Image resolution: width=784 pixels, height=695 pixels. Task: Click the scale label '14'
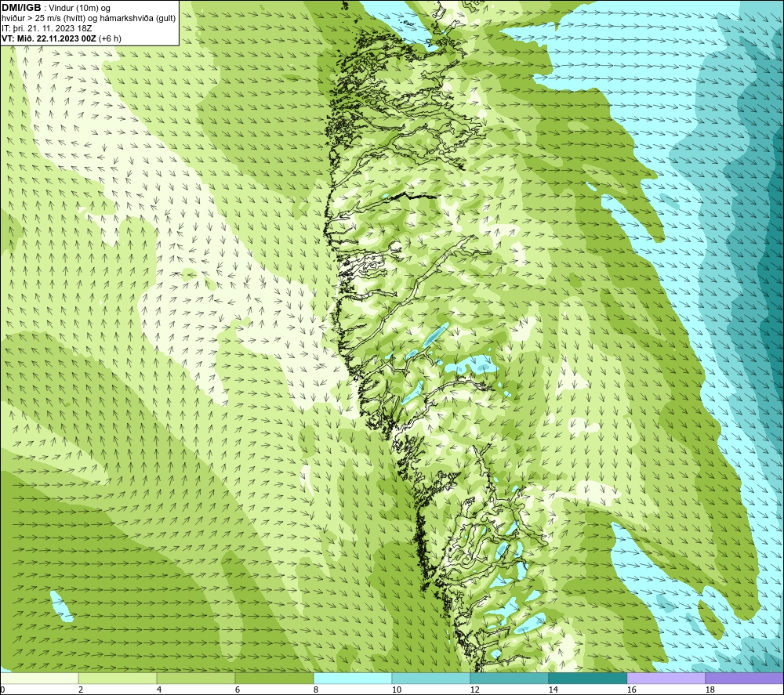(x=553, y=690)
